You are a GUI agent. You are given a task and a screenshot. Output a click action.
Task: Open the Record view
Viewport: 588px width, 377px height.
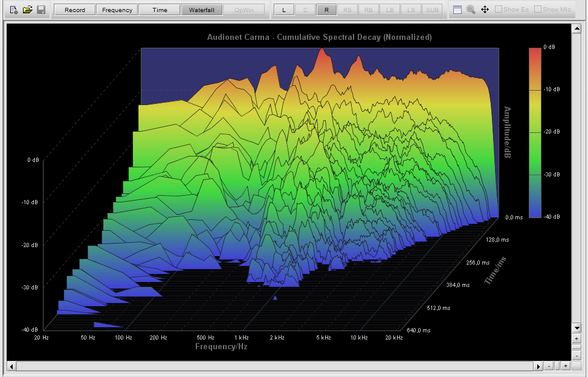tap(74, 10)
